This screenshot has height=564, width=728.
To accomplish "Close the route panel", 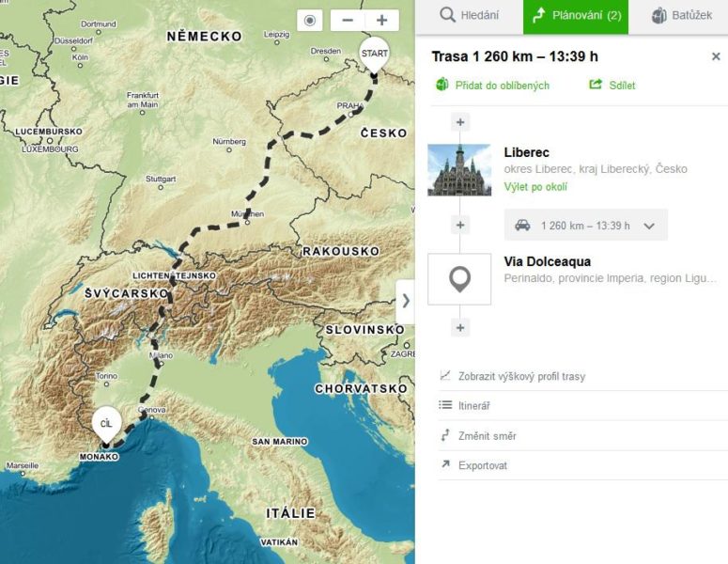I will [716, 56].
